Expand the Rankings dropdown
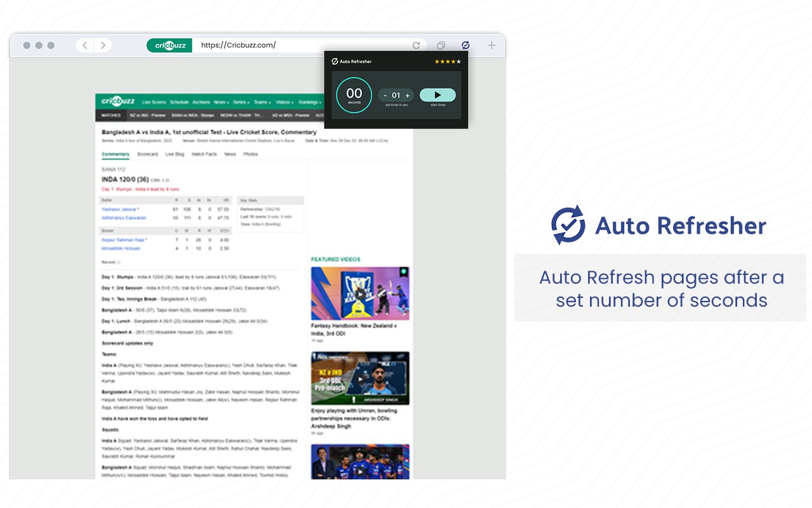This screenshot has height=508, width=812. point(310,102)
